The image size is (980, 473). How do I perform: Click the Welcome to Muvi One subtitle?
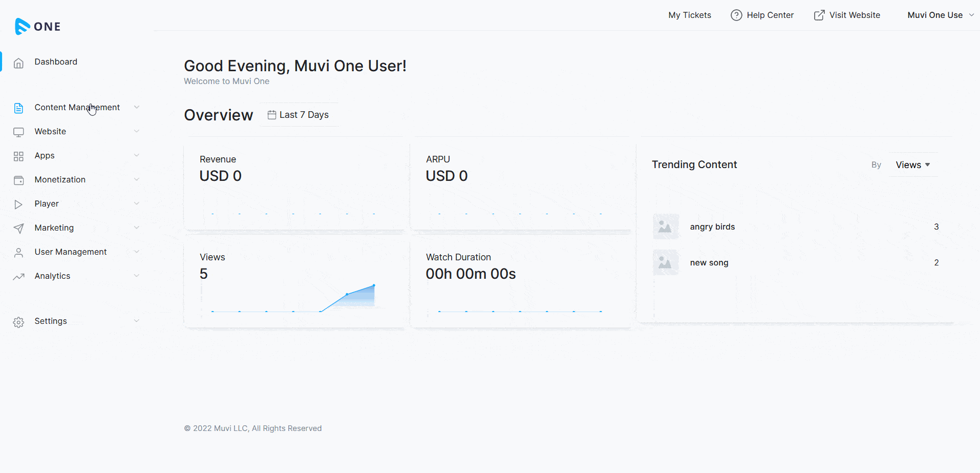[227, 81]
